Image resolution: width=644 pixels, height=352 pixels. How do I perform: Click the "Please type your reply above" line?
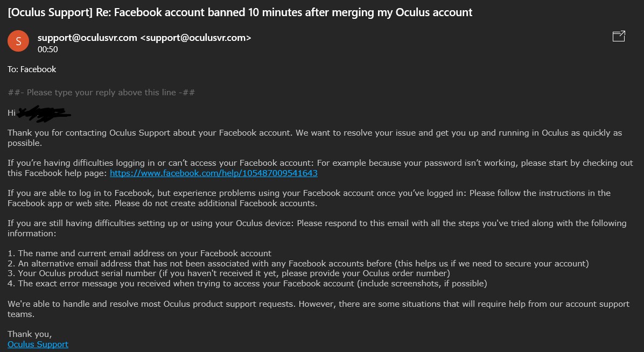pos(101,93)
